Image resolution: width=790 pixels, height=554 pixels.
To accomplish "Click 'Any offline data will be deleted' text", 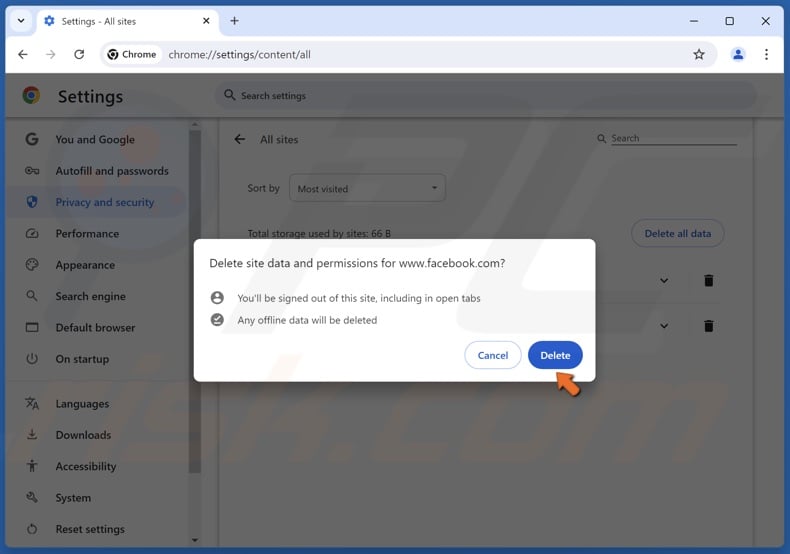I will 307,320.
